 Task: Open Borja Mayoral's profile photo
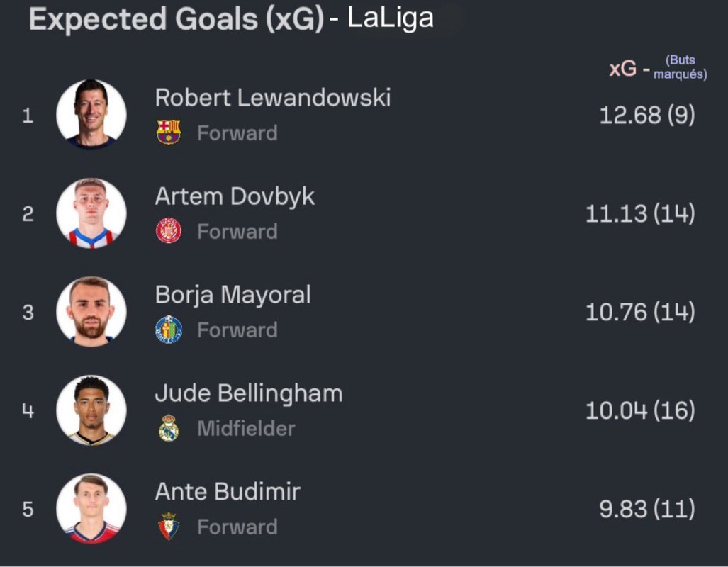(91, 312)
